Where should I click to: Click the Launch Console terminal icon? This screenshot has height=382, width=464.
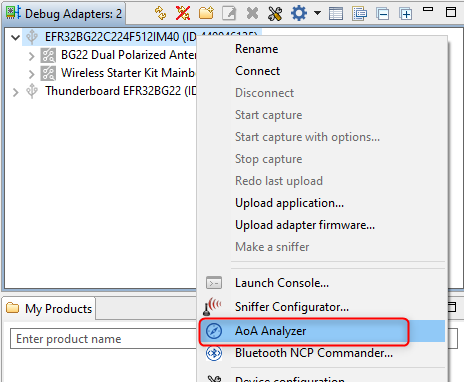214,283
